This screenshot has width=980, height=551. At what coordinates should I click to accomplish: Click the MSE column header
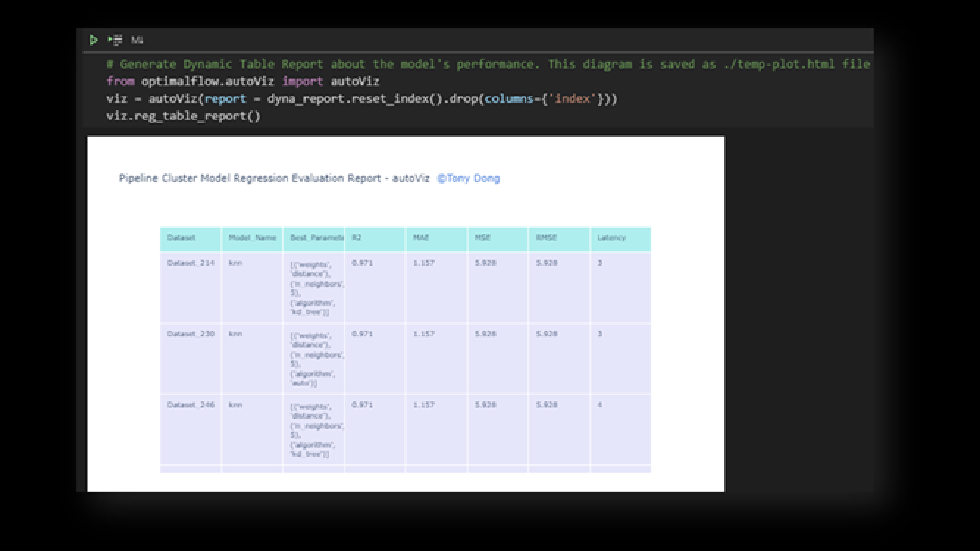[483, 238]
